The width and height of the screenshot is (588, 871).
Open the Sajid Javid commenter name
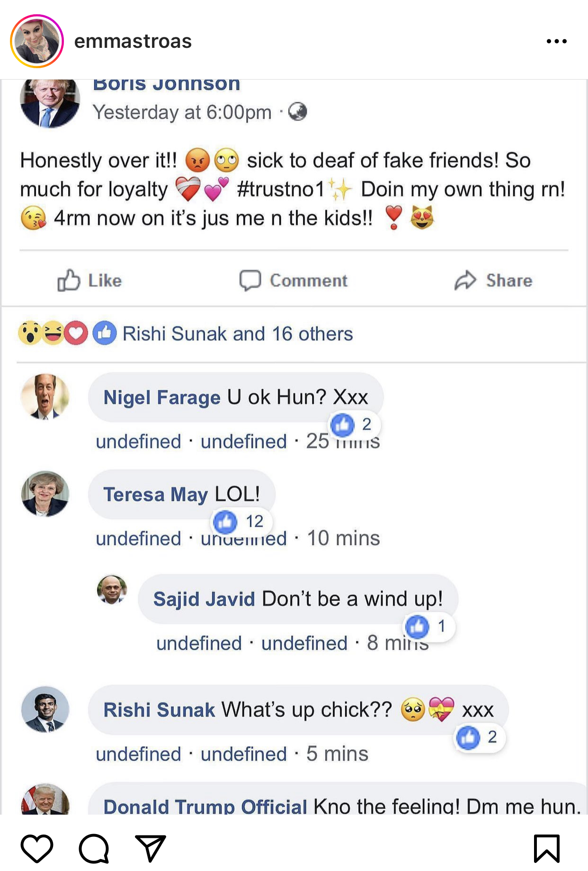click(204, 599)
